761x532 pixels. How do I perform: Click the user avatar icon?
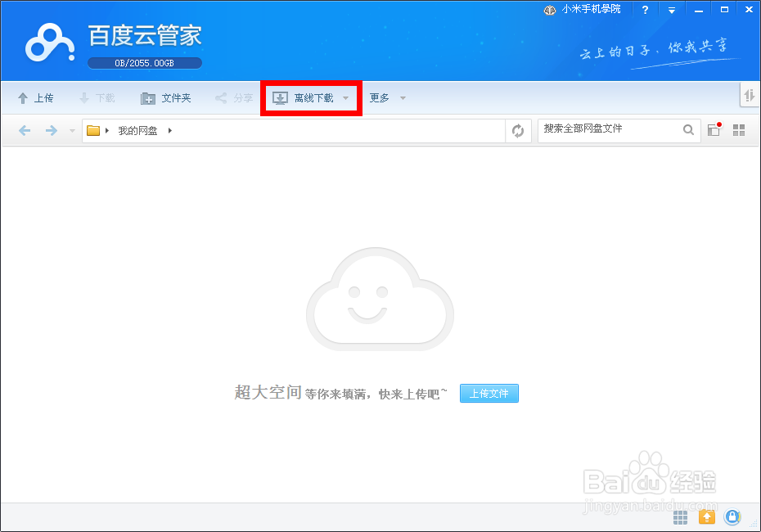click(x=549, y=10)
